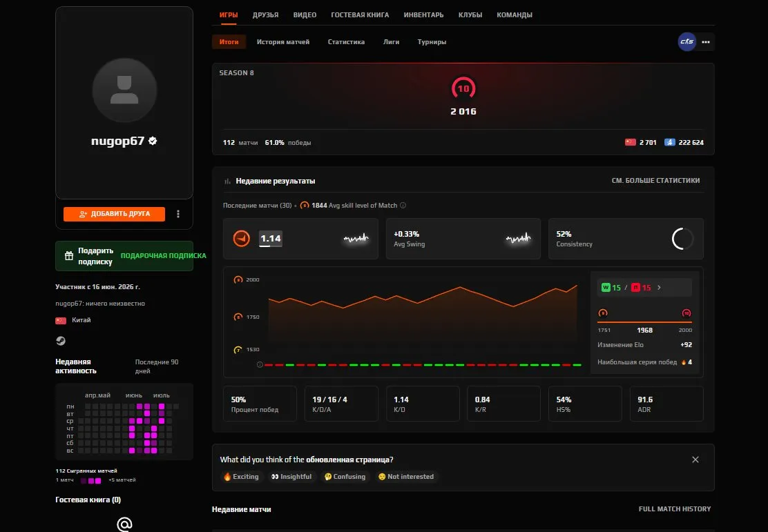
Task: Open the Турниры sub-tab
Action: click(x=432, y=42)
